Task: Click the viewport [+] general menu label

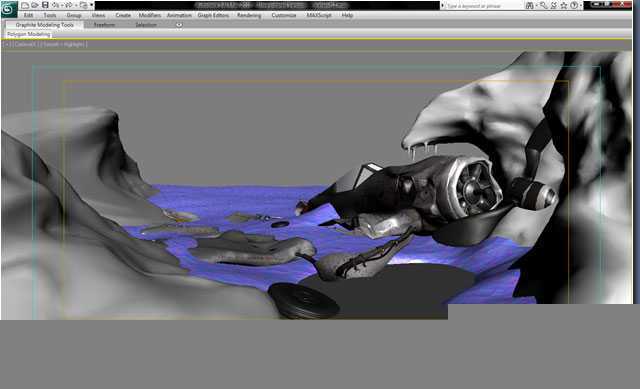Action: [7, 44]
